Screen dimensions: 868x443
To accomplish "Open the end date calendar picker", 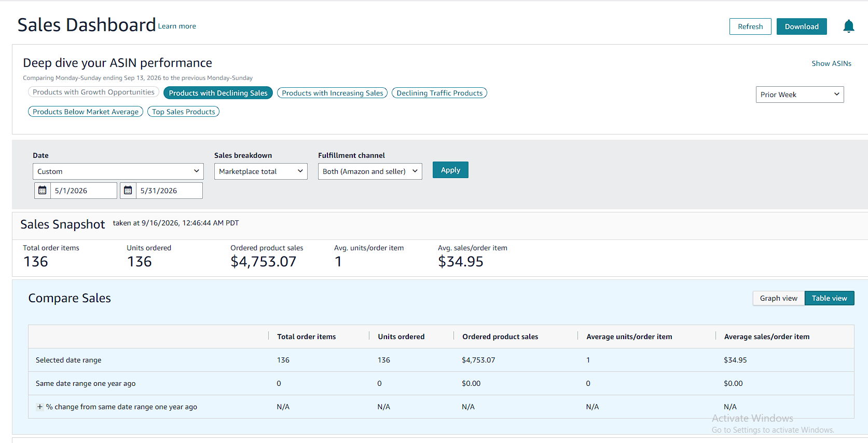I will (x=128, y=191).
